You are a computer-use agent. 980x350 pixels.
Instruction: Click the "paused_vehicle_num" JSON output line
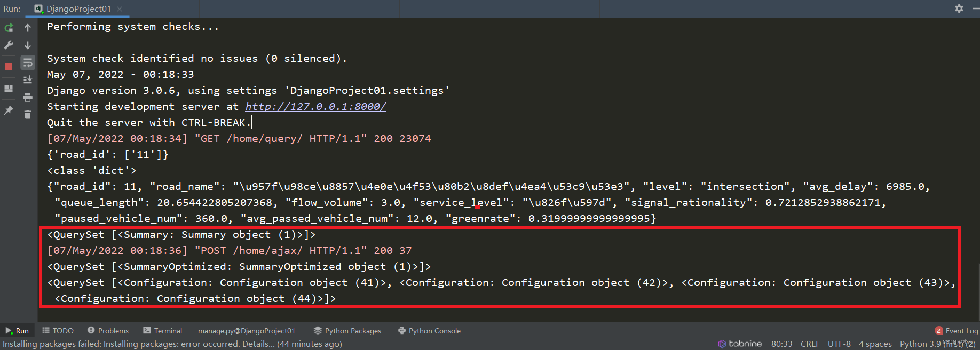point(355,218)
